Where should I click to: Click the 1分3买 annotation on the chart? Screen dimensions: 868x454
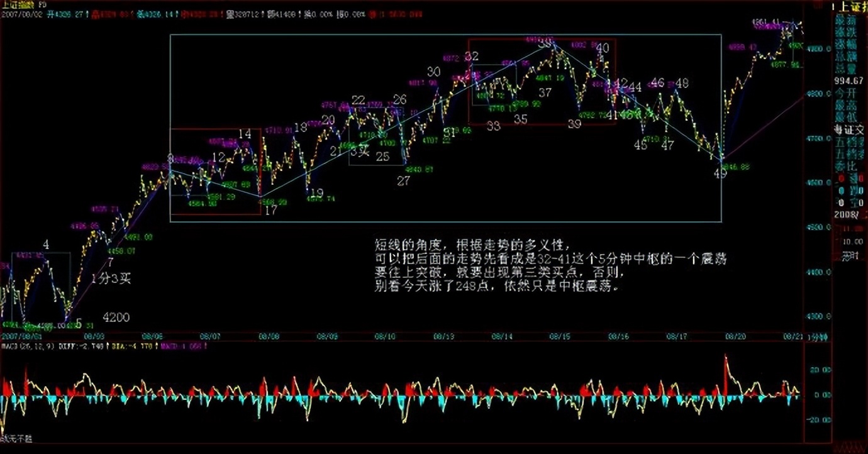(112, 277)
